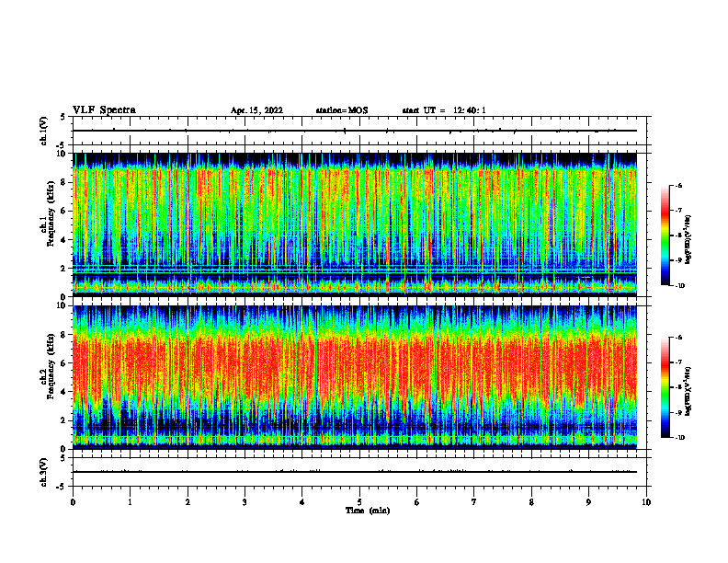Click time axis tick label '6'

click(x=417, y=502)
